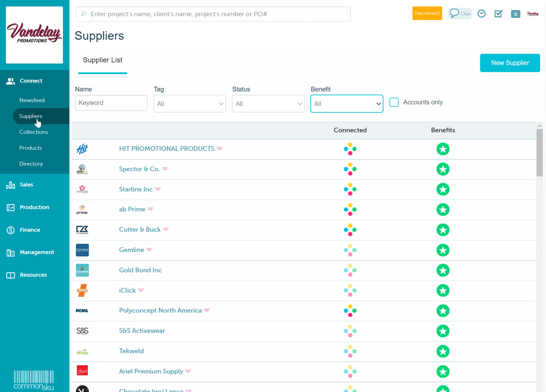Click the connected dots icon for Spector & Co.

click(x=350, y=169)
